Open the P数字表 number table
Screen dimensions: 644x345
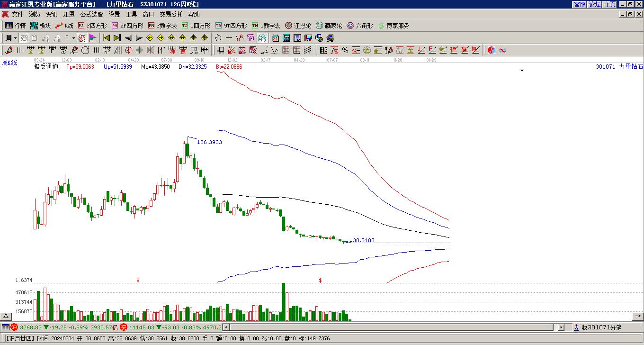pos(162,26)
